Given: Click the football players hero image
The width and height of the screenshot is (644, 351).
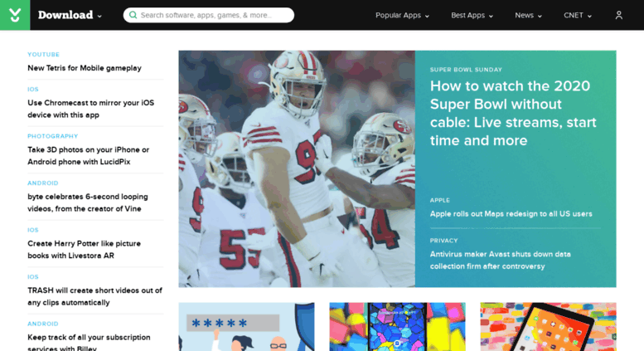Looking at the screenshot, I should click(x=297, y=168).
